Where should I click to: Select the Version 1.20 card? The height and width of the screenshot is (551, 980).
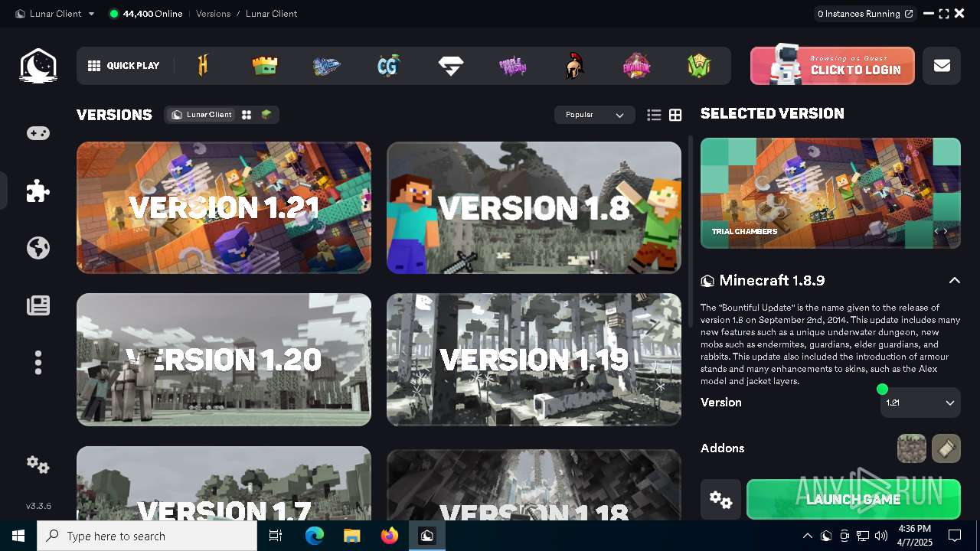coord(224,360)
